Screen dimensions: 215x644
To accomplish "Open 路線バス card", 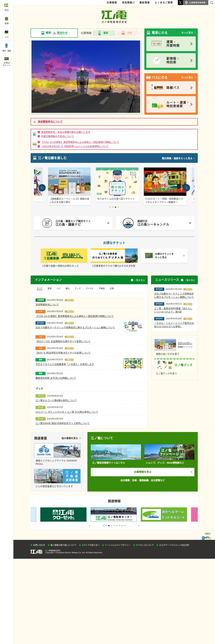I will point(171,88).
